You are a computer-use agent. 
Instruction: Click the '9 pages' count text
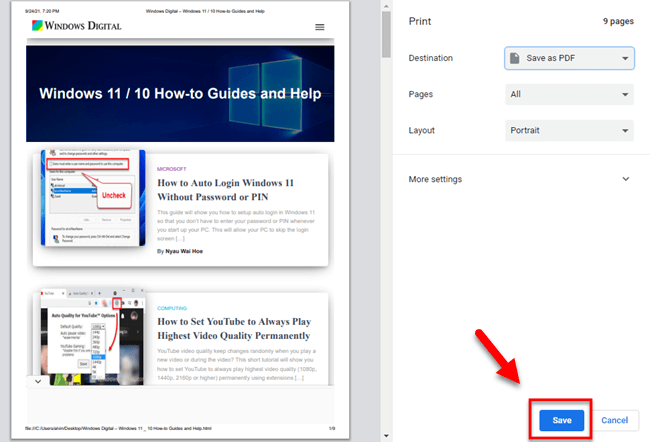tap(618, 21)
